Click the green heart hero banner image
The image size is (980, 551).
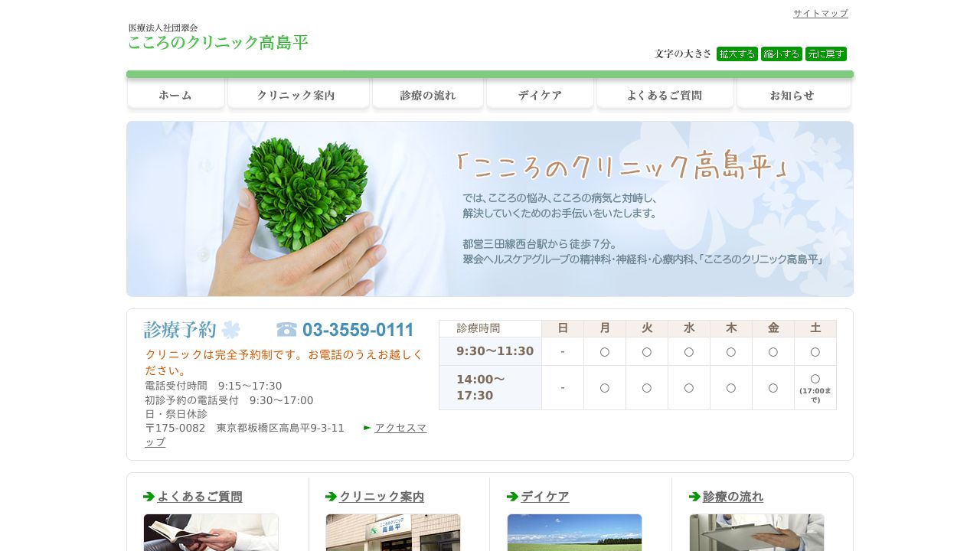[490, 209]
